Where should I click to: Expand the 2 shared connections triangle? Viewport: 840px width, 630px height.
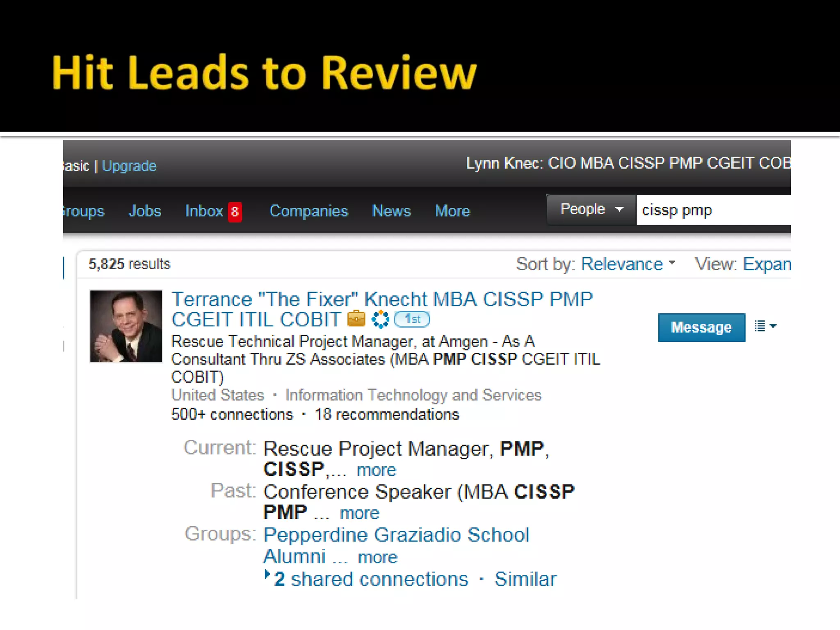pyautogui.click(x=267, y=574)
